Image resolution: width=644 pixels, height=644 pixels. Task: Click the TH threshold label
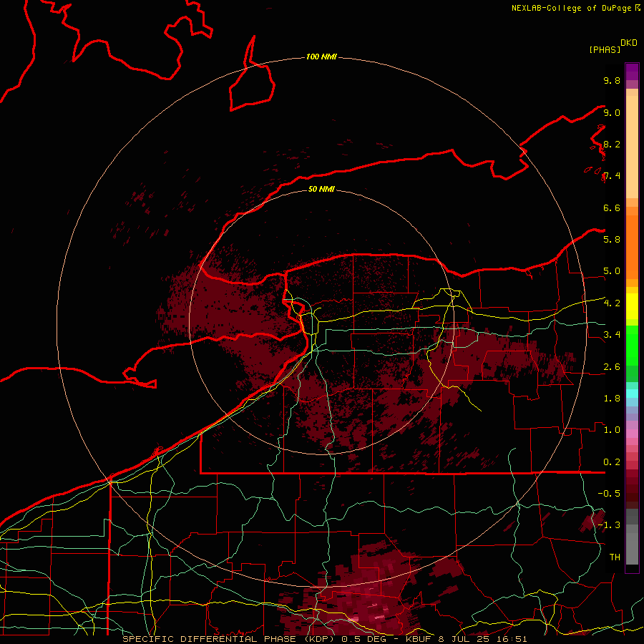click(x=615, y=557)
